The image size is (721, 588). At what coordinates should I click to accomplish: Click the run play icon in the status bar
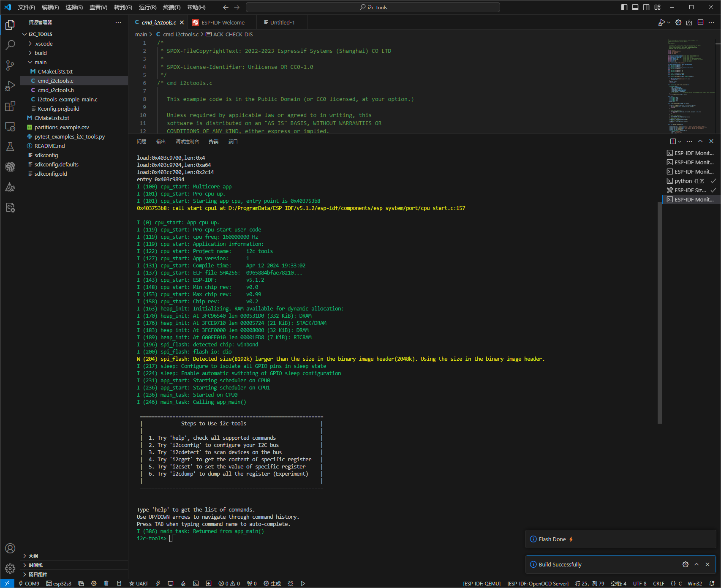(303, 583)
